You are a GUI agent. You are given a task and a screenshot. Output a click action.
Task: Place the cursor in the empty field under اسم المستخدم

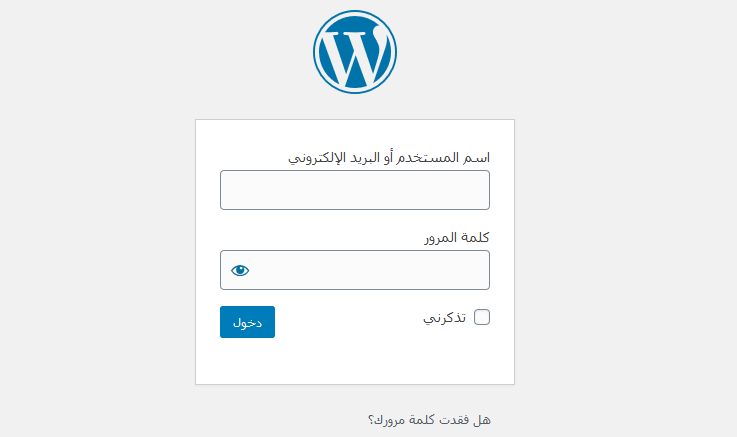[355, 190]
